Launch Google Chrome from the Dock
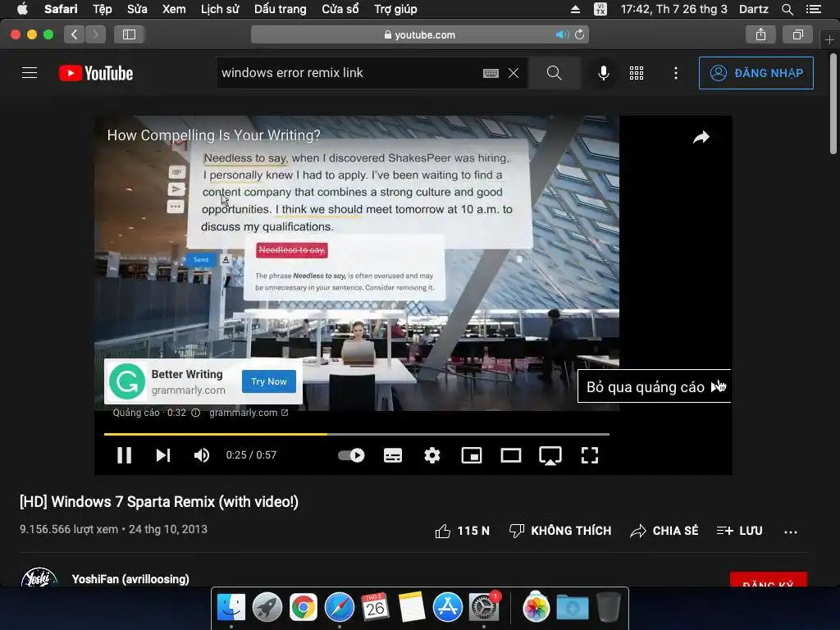 [x=304, y=608]
